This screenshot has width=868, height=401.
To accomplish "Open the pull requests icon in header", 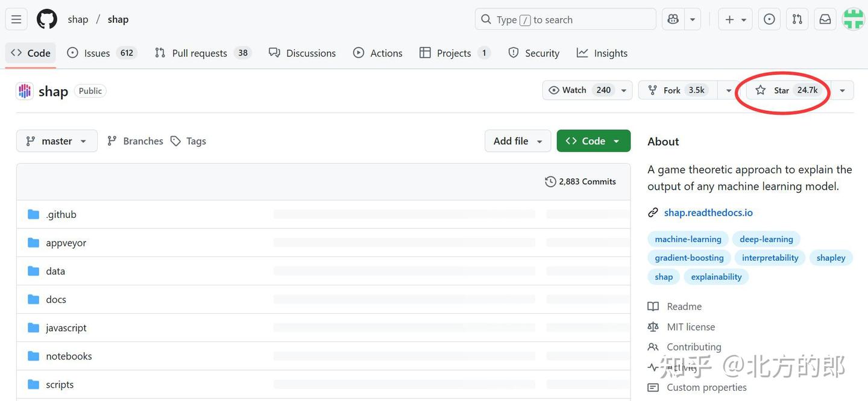I will (x=797, y=19).
